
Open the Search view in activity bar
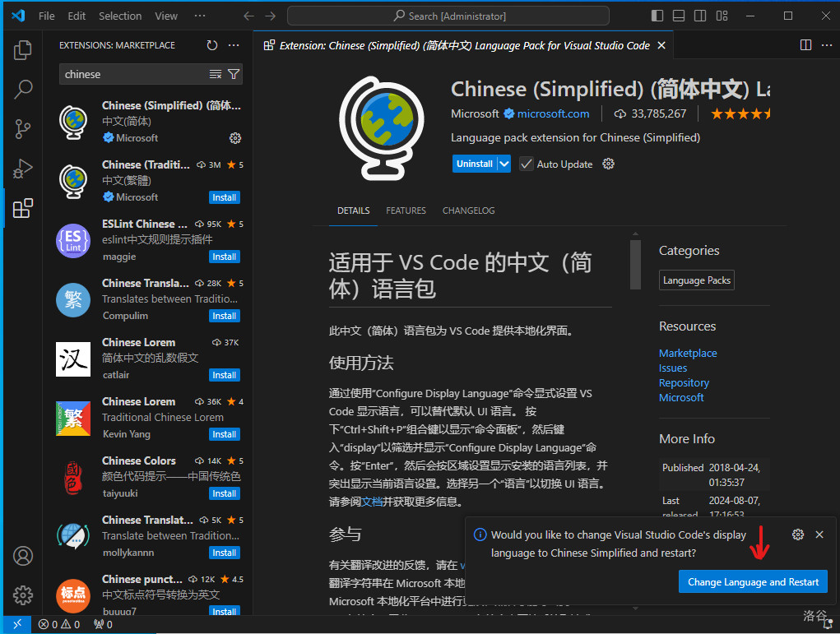[22, 90]
